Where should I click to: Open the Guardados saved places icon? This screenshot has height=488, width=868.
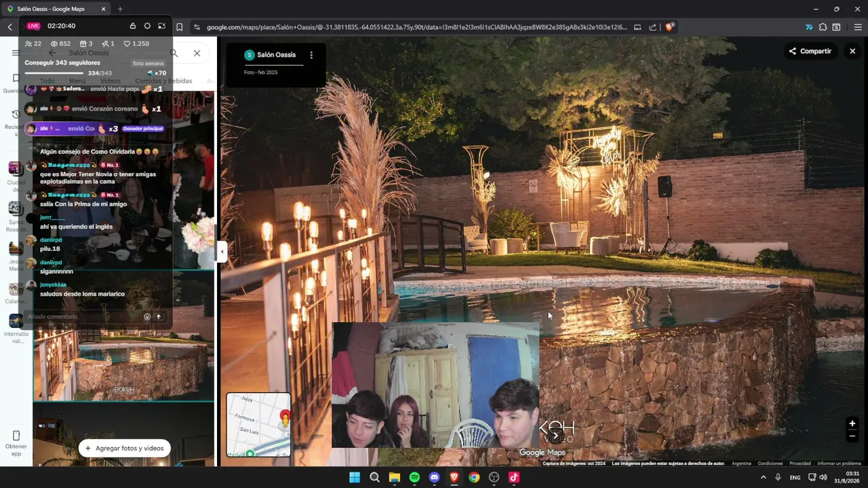(16, 79)
